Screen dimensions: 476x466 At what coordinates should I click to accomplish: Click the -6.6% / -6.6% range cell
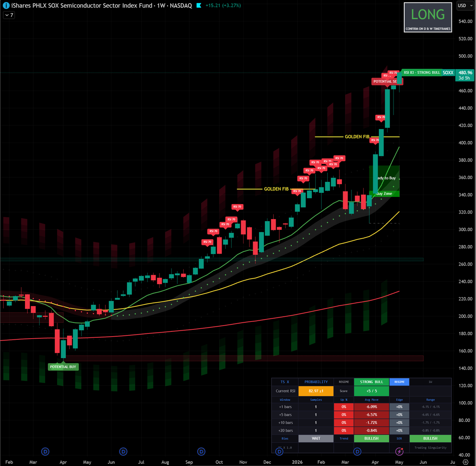[x=430, y=415]
